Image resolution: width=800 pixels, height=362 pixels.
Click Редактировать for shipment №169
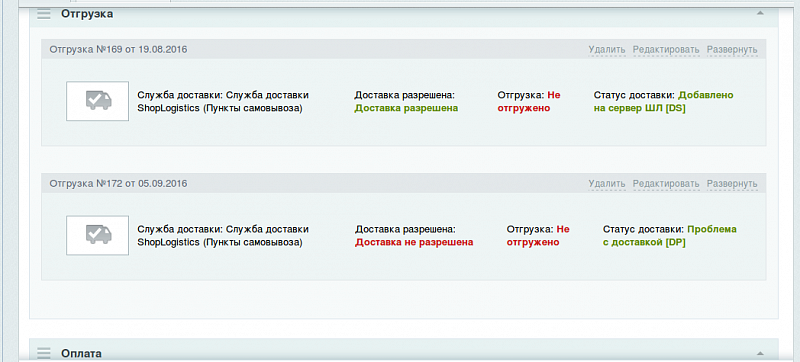(x=666, y=50)
